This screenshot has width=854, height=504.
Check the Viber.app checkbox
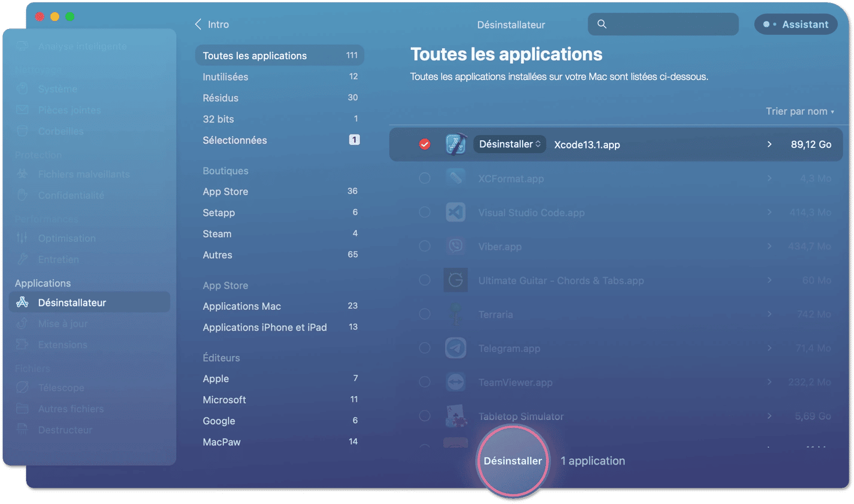[425, 246]
